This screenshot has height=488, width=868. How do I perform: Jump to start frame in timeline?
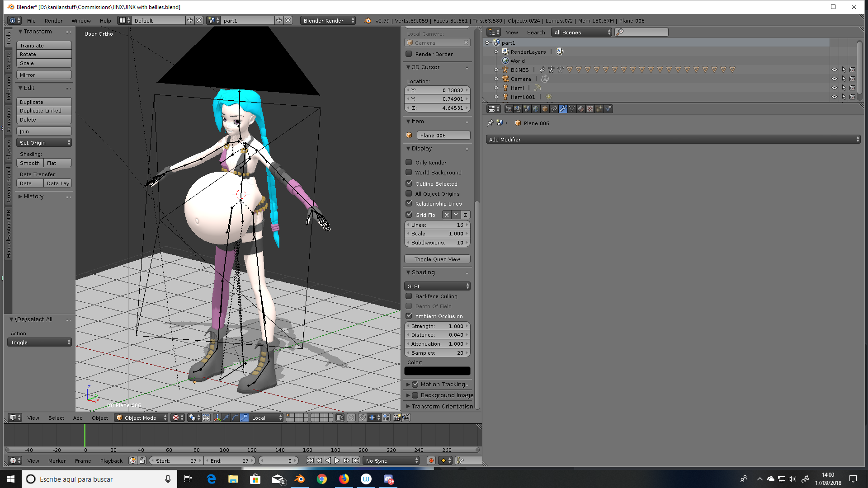[x=310, y=460]
